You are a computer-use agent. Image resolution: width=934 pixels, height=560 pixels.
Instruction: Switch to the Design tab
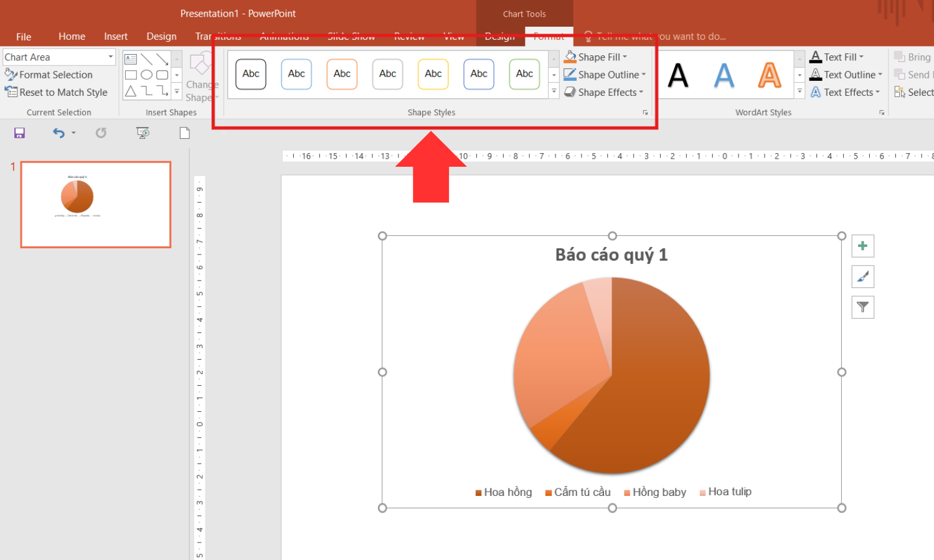(x=161, y=36)
